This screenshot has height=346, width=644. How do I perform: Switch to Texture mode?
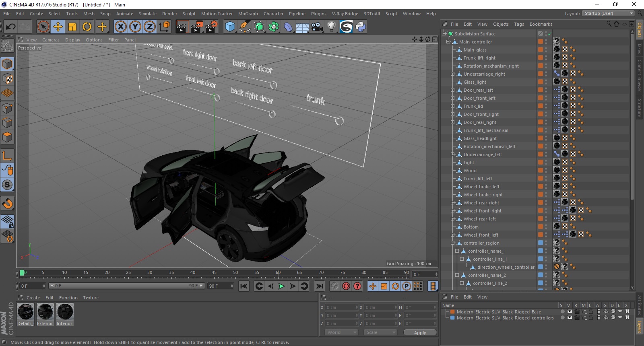(x=7, y=79)
